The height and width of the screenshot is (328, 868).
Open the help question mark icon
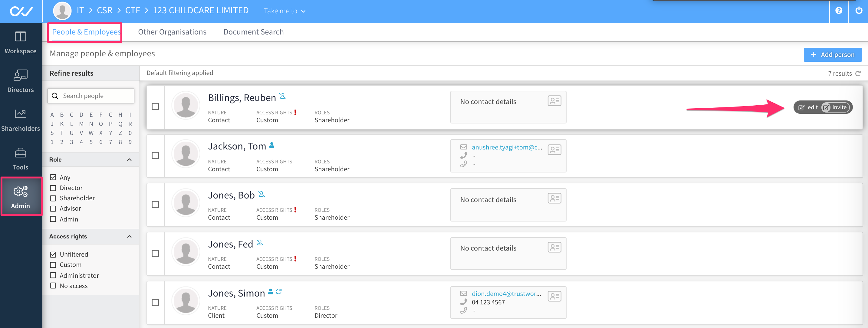[839, 11]
